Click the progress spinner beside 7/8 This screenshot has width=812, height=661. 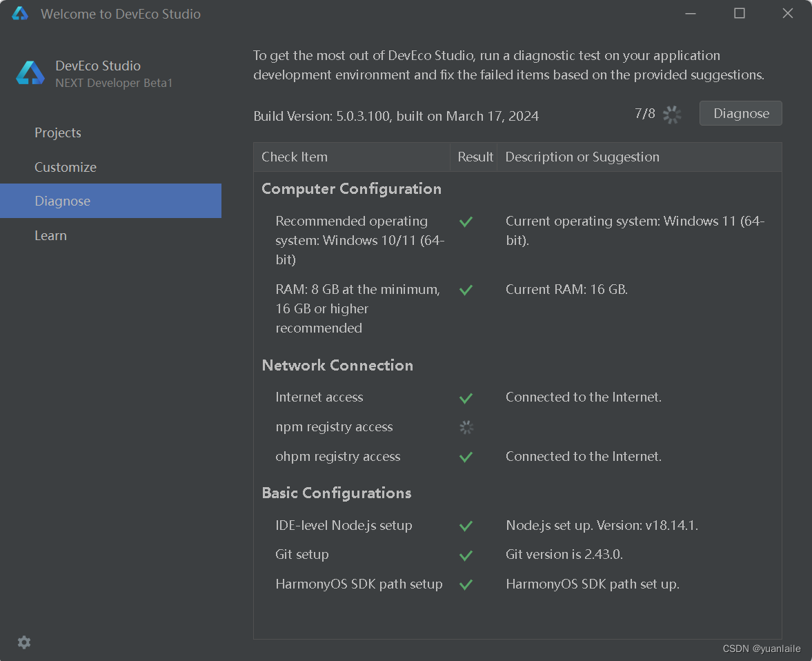click(x=672, y=115)
